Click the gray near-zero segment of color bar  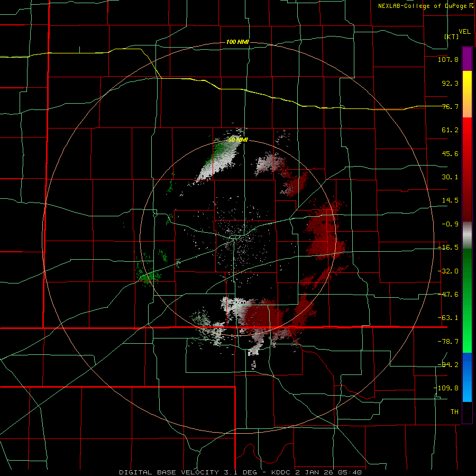coord(467,235)
